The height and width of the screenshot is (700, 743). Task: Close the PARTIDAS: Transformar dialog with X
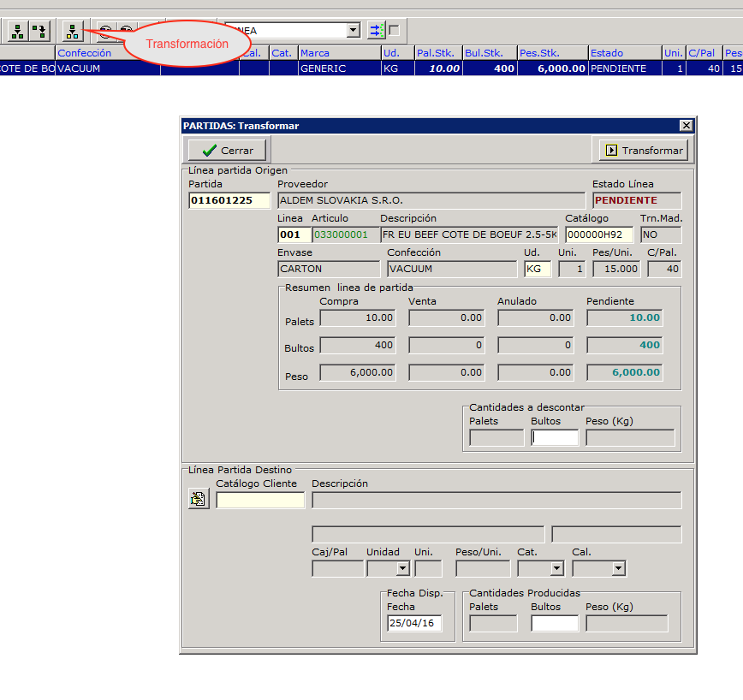pos(686,126)
